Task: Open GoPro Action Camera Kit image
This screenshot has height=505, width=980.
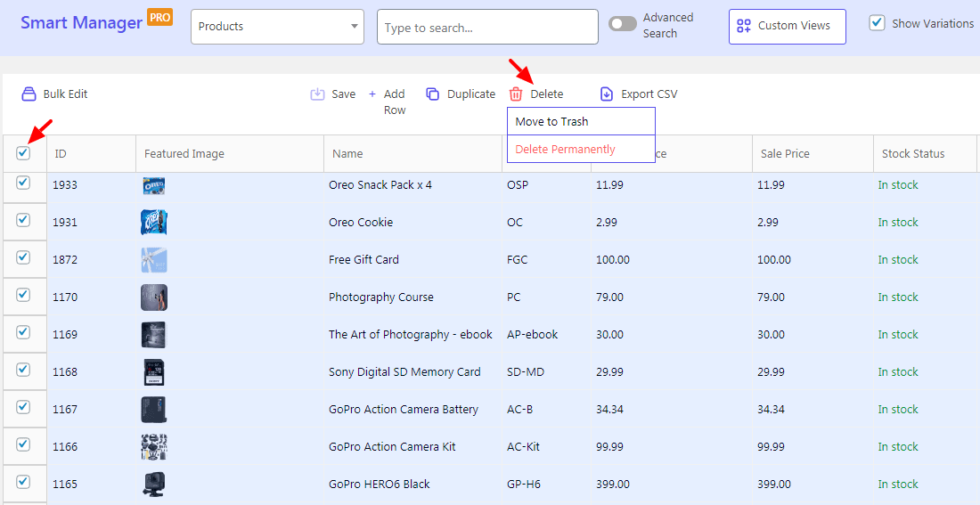Action: [x=154, y=447]
